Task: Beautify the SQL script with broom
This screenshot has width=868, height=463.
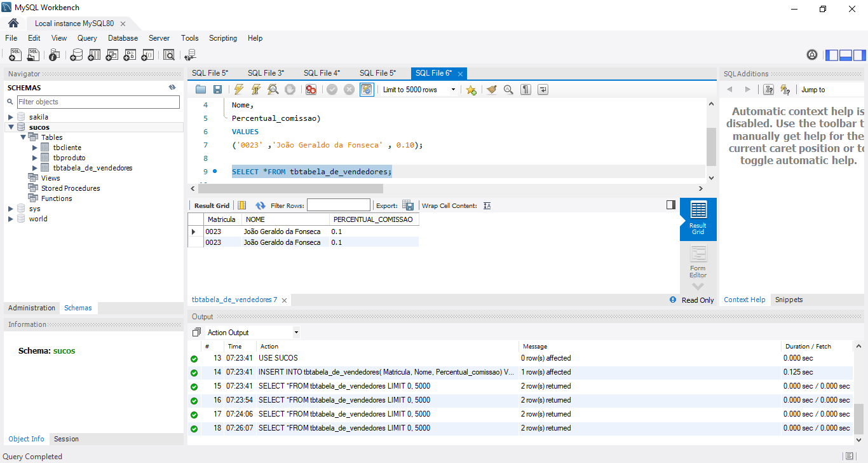Action: [x=491, y=90]
